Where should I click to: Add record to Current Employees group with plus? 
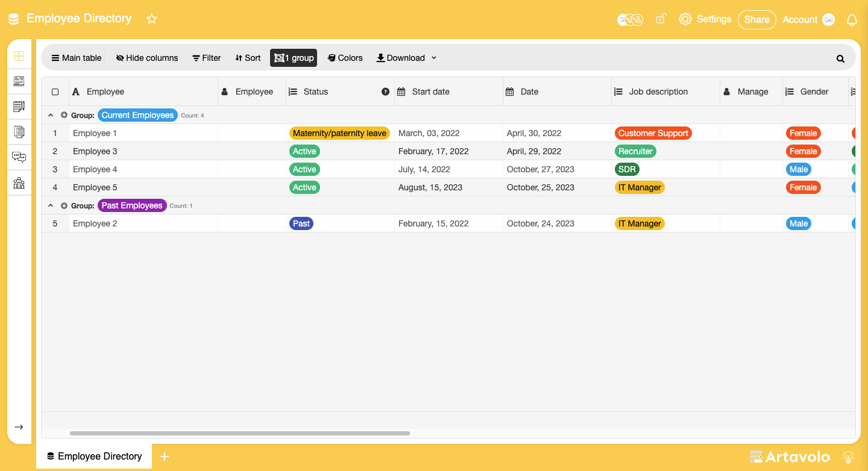tap(64, 115)
